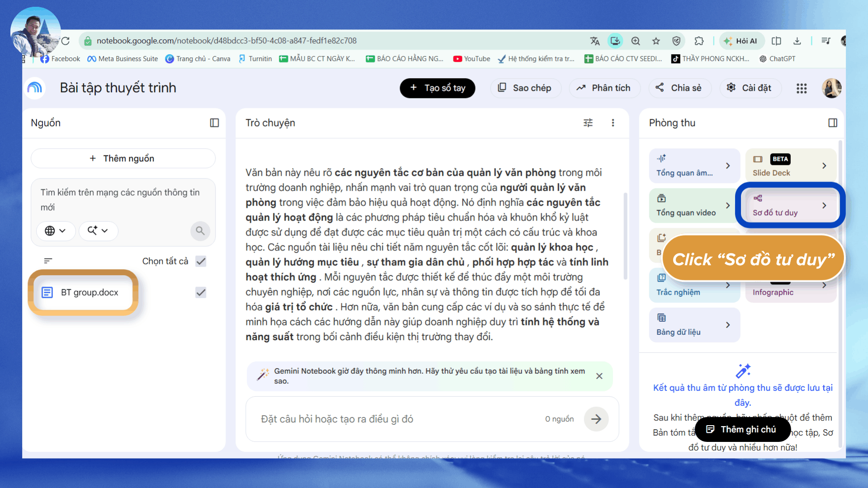Open the media control icon in the browser toolbar

826,41
